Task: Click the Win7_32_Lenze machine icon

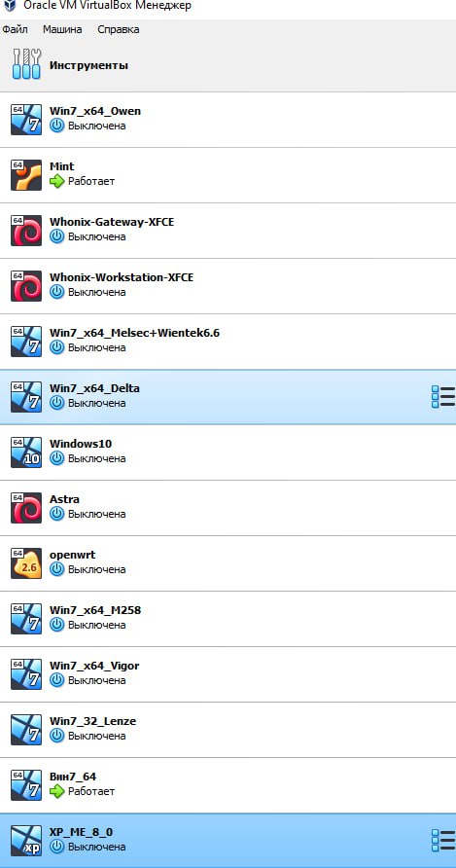Action: click(26, 730)
